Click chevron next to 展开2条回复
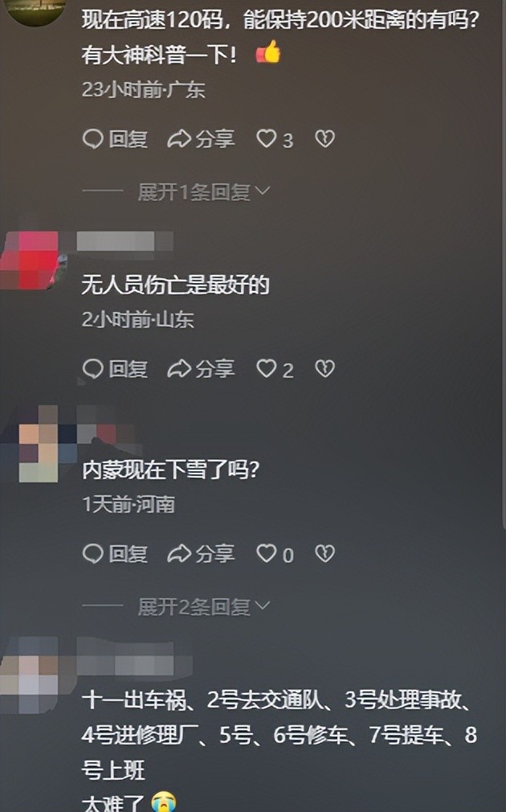This screenshot has width=506, height=812. tap(263, 605)
